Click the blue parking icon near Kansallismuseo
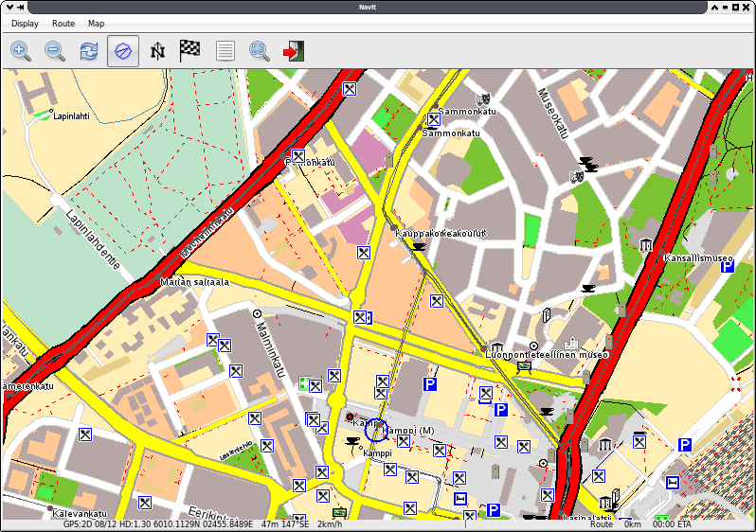 pyautogui.click(x=727, y=267)
